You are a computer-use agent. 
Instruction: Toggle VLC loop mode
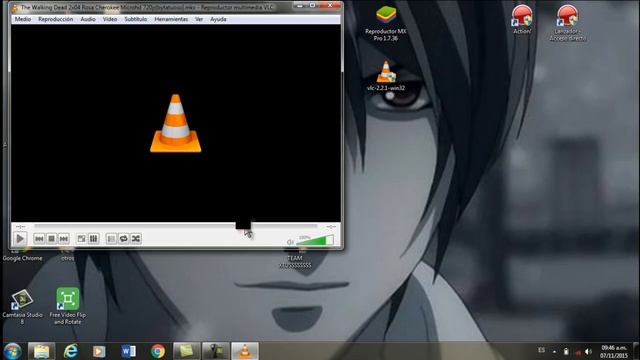124,238
